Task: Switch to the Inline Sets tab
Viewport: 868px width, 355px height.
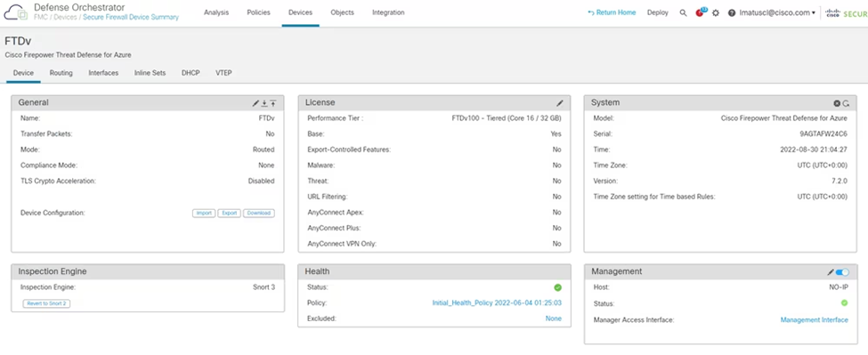Action: point(150,73)
